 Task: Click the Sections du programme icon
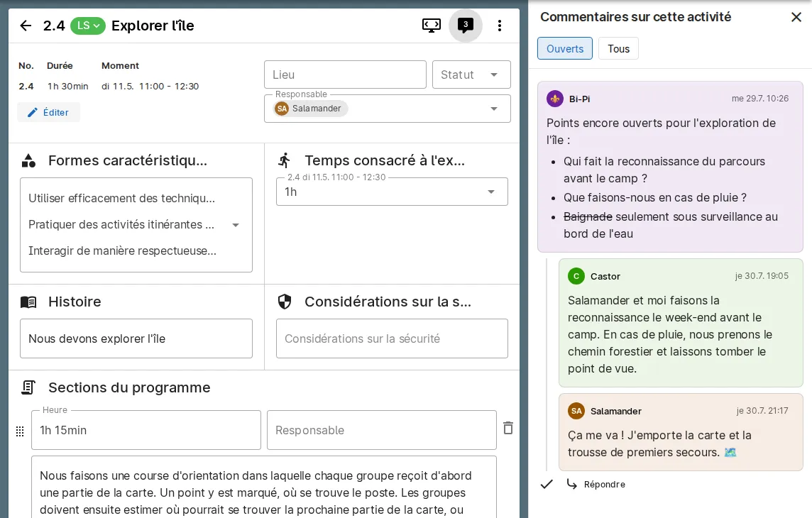pyautogui.click(x=28, y=387)
